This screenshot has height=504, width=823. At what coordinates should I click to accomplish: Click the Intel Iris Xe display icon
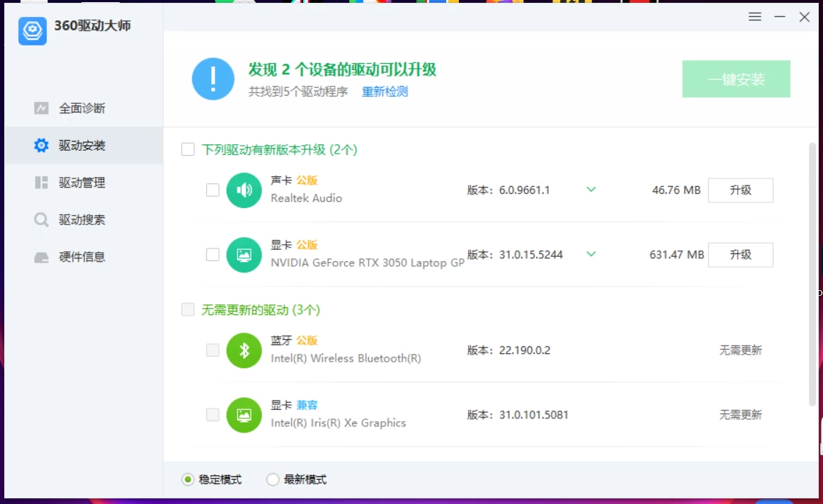(x=244, y=415)
